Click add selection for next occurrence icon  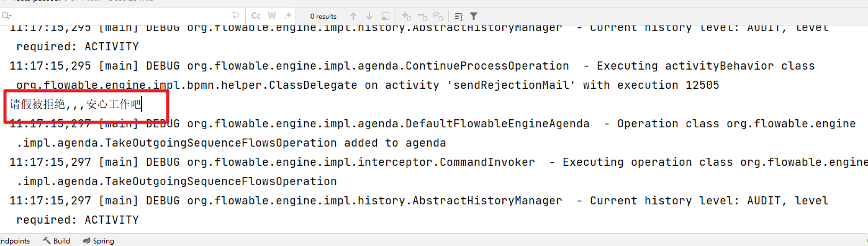[x=405, y=16]
